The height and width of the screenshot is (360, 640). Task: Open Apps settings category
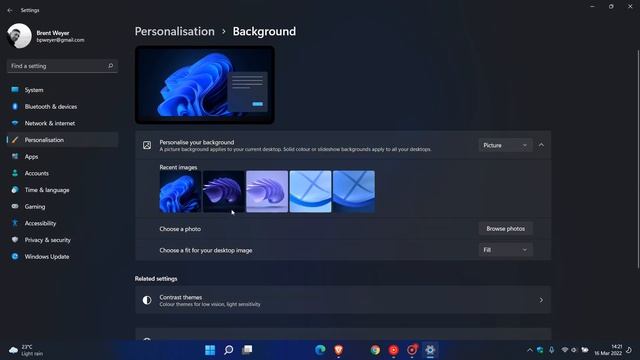62,157
